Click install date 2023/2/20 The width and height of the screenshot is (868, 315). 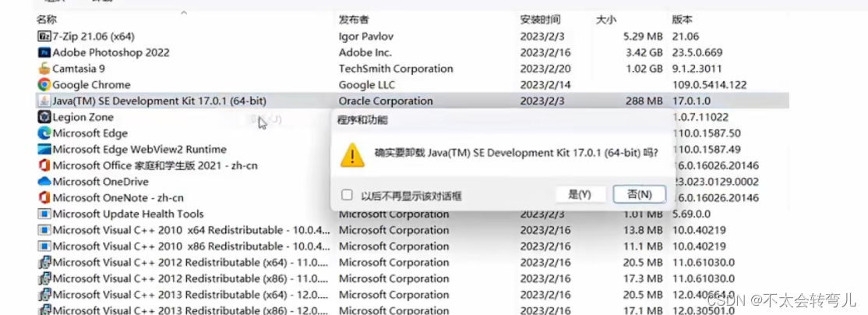coord(545,69)
